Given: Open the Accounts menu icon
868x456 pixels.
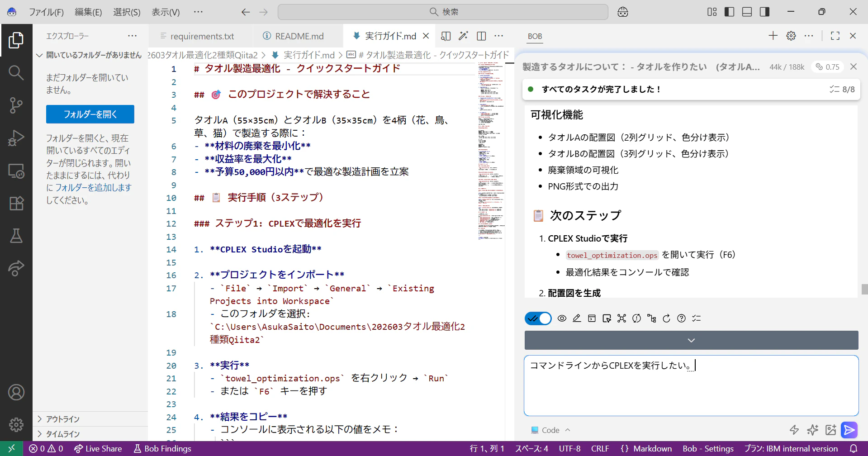Looking at the screenshot, I should point(16,392).
